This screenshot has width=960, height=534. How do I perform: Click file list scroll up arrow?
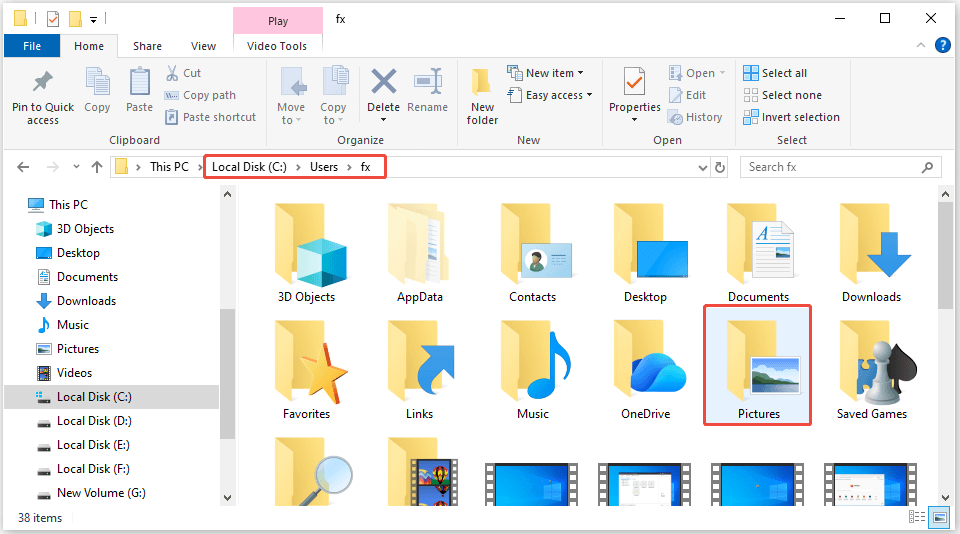tap(945, 195)
